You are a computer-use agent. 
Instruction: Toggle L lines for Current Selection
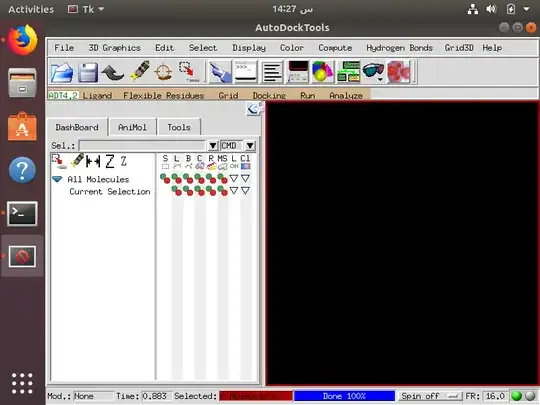click(177, 191)
